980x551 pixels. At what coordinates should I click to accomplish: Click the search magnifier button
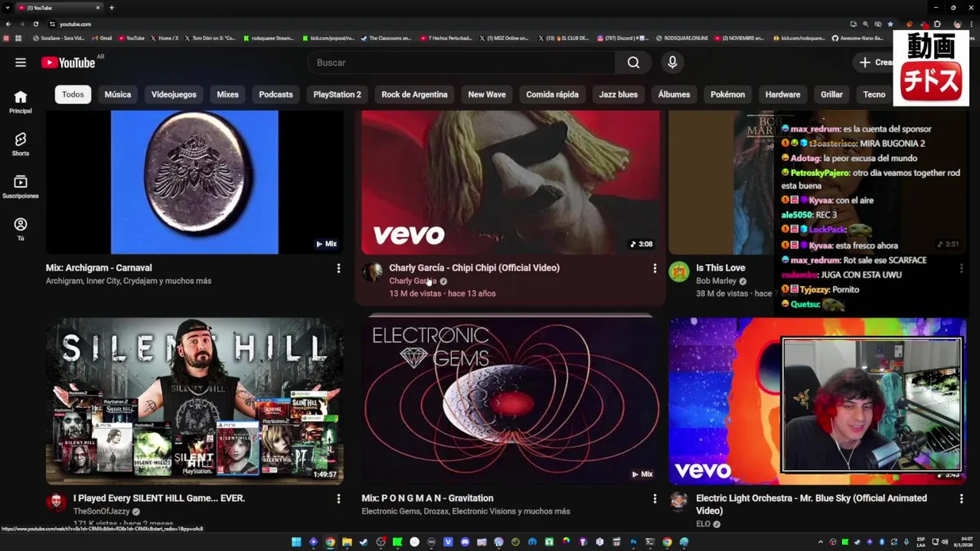pos(633,63)
